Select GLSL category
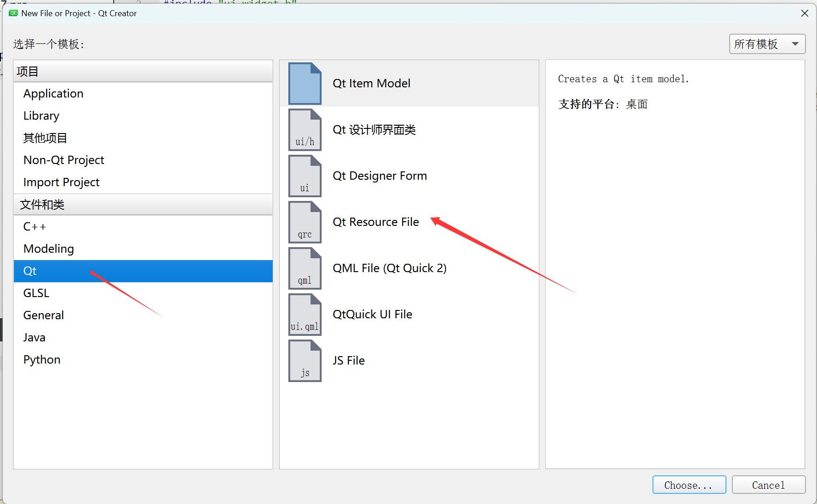 pos(143,293)
